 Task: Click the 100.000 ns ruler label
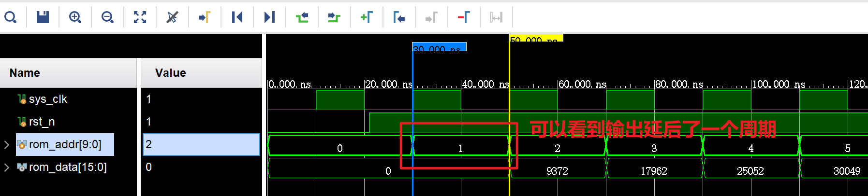[779, 84]
